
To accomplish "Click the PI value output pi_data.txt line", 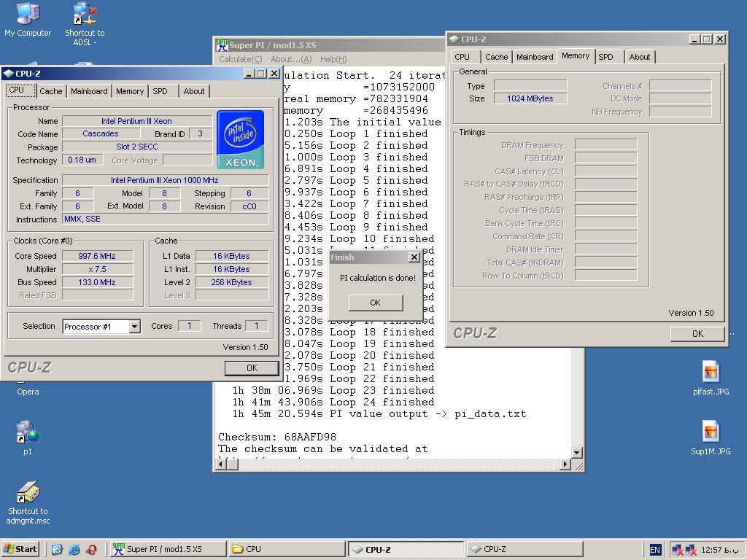I will click(379, 414).
